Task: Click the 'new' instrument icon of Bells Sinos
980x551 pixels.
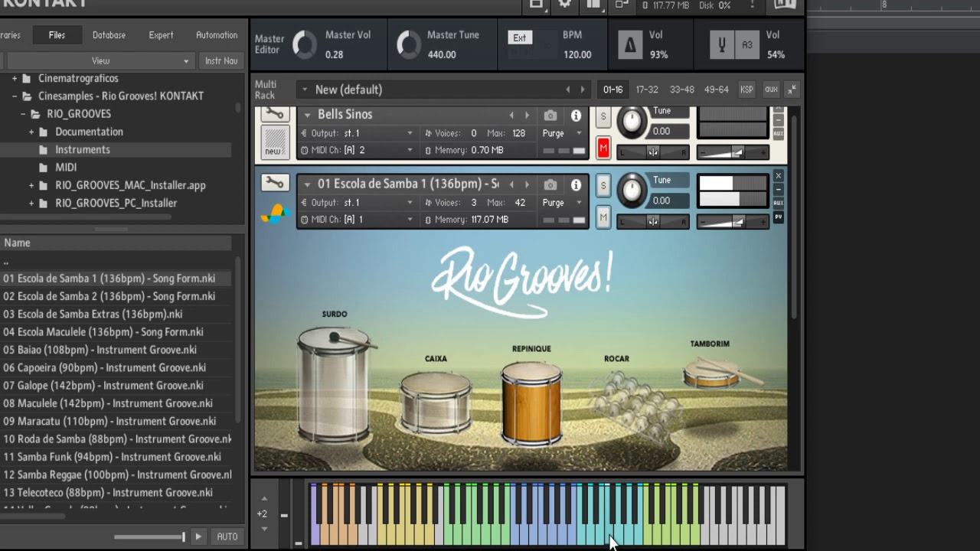Action: coord(275,142)
